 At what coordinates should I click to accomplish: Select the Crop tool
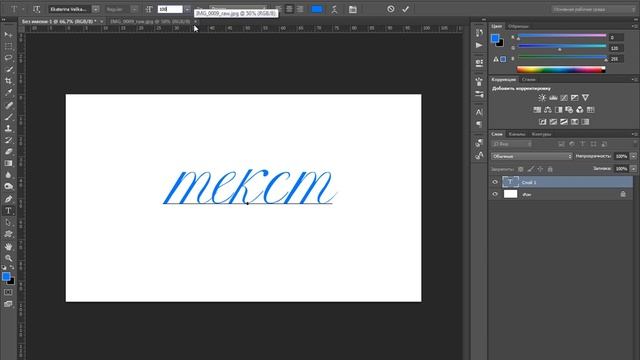click(8, 81)
